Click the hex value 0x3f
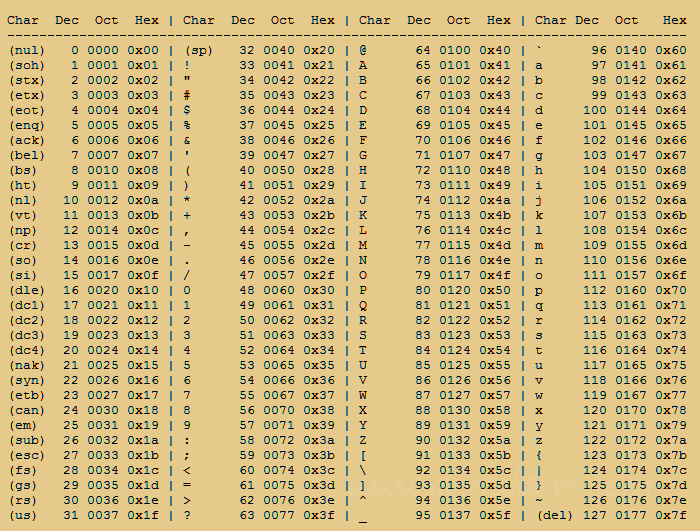700x531 pixels. tap(319, 515)
